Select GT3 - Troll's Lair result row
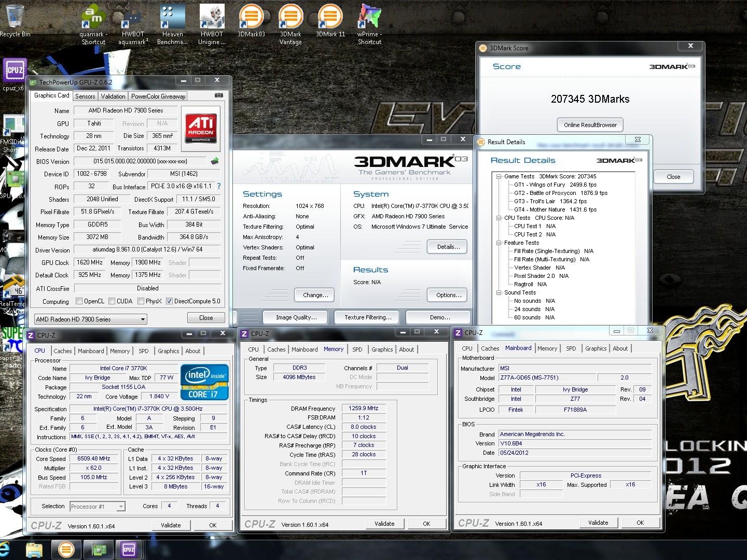This screenshot has height=560, width=747. tap(550, 201)
